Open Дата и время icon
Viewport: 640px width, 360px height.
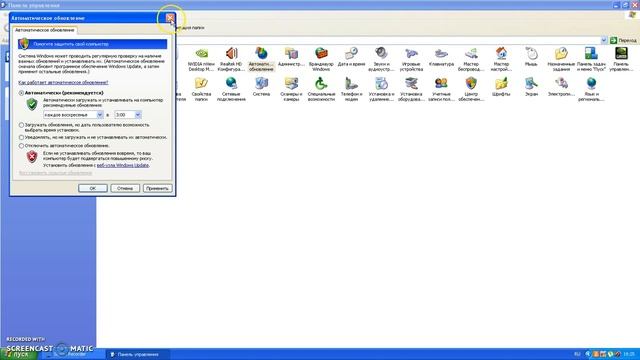351,57
